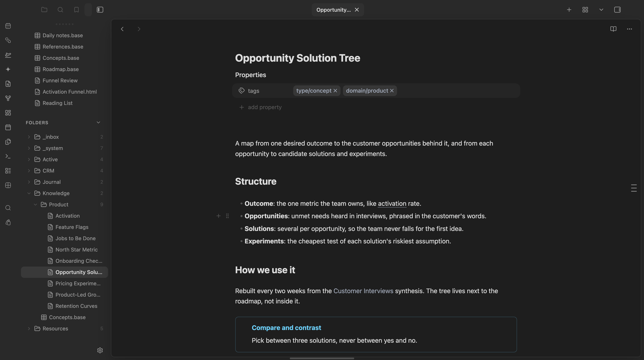Open the tab layout grid icon
644x360 pixels.
point(585,10)
